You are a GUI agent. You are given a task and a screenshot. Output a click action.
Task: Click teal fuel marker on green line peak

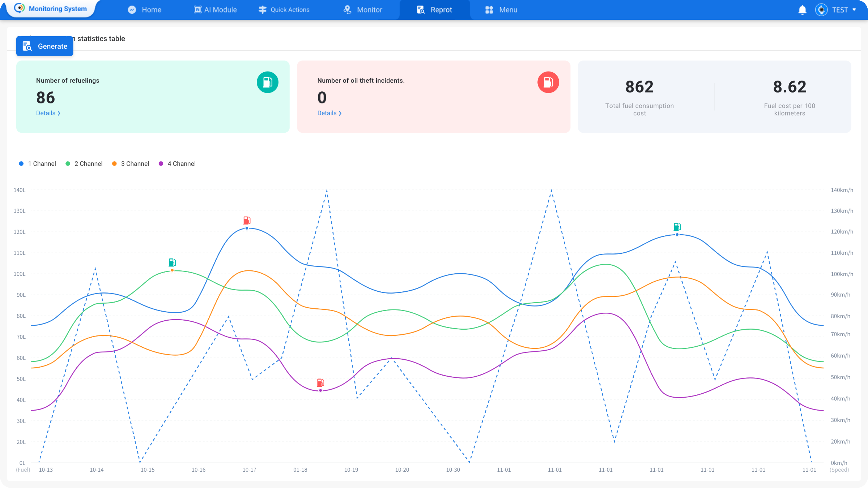[x=172, y=262]
